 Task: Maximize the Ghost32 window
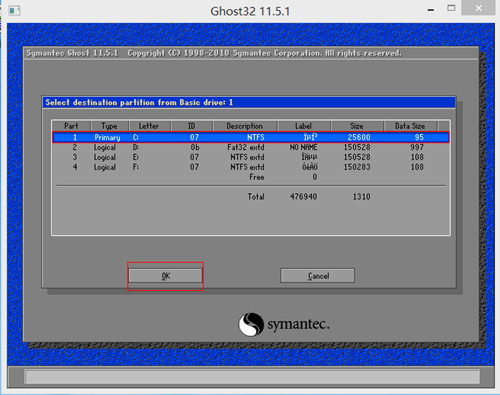point(451,8)
